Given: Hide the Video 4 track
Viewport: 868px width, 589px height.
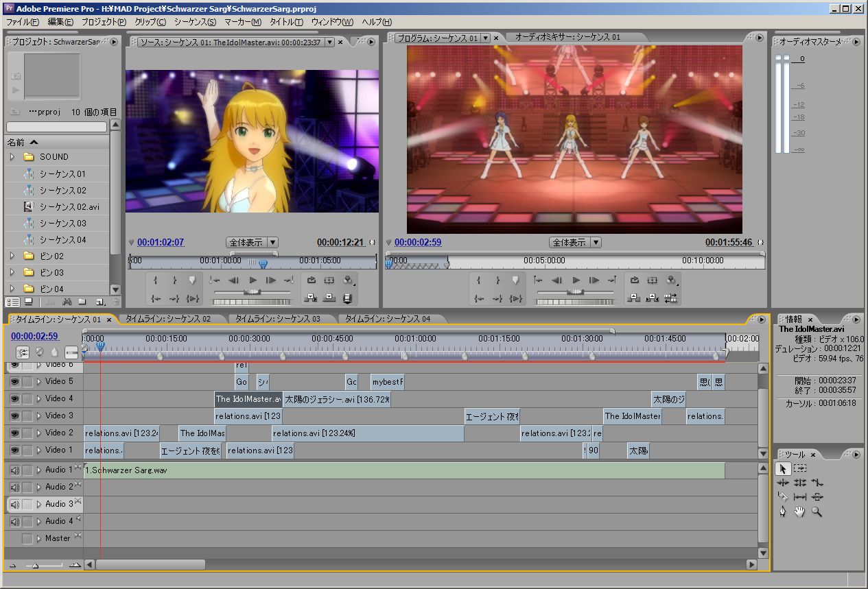Looking at the screenshot, I should pyautogui.click(x=14, y=398).
